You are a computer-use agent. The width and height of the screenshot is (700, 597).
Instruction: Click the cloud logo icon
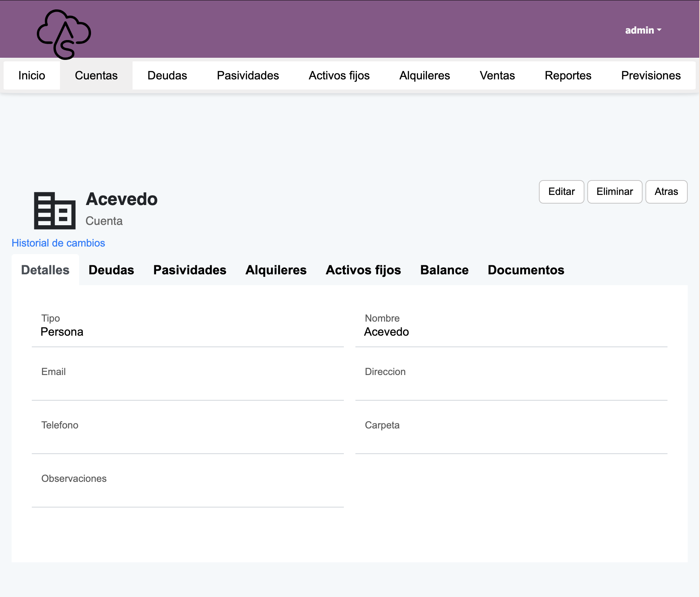(x=64, y=34)
